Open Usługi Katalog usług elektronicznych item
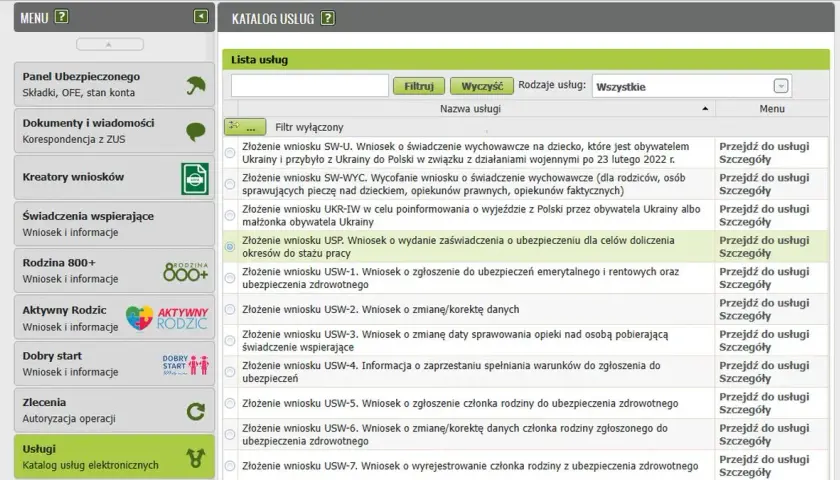The image size is (840, 480). point(114,457)
